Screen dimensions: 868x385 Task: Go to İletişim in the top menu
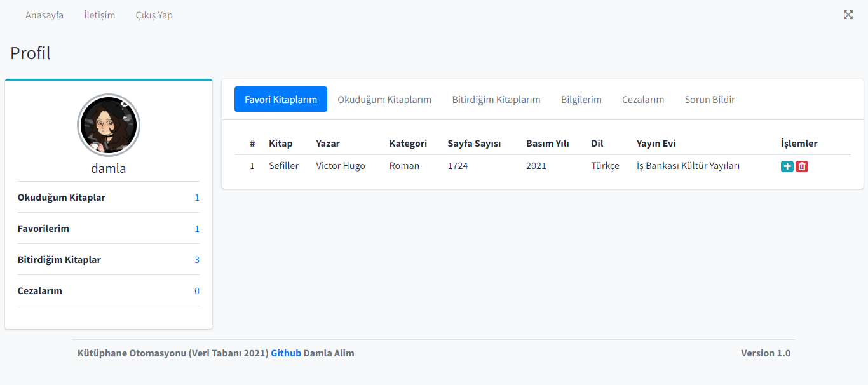100,15
